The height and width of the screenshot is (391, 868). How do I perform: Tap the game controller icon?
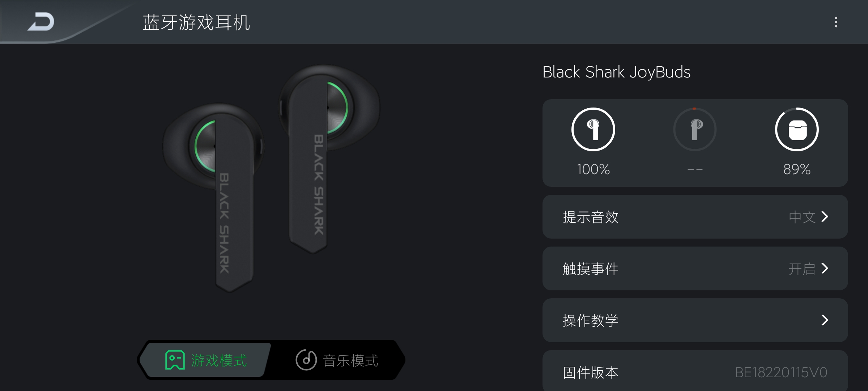tap(175, 360)
